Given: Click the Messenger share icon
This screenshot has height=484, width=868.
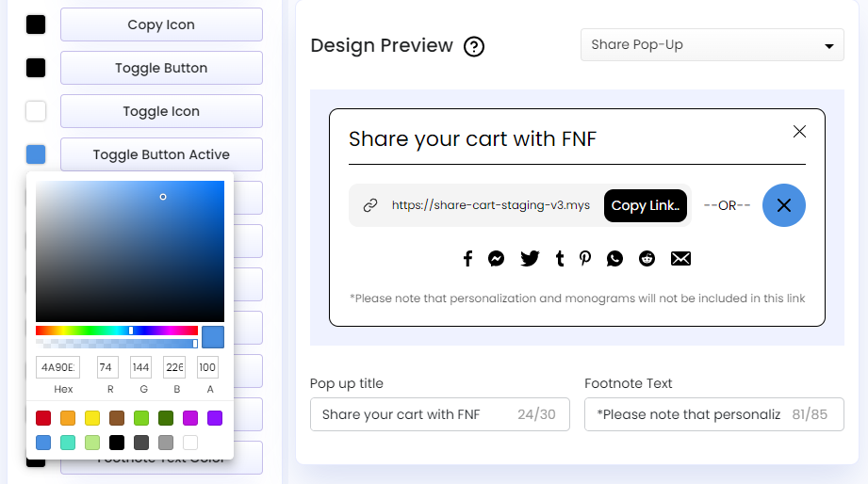Looking at the screenshot, I should coord(497,258).
